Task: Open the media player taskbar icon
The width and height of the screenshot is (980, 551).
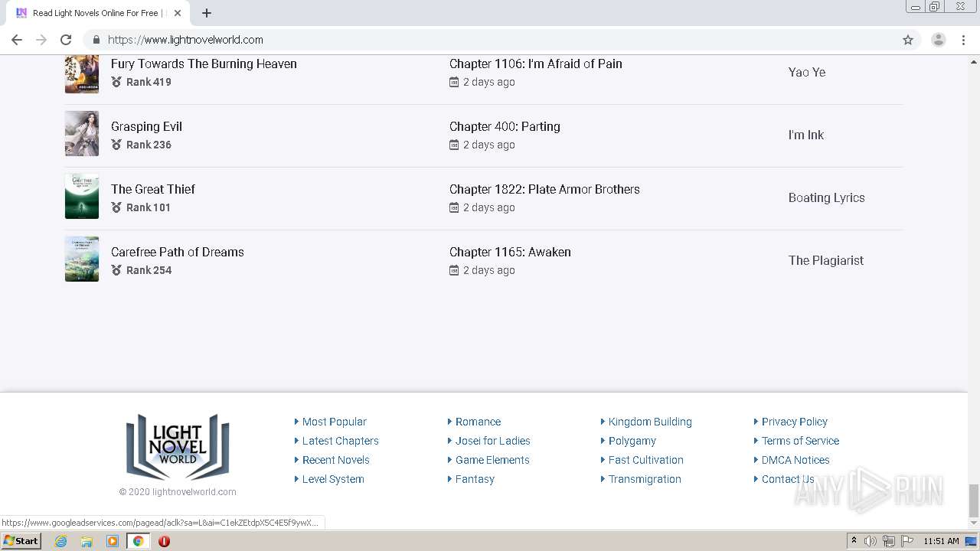Action: click(x=113, y=541)
